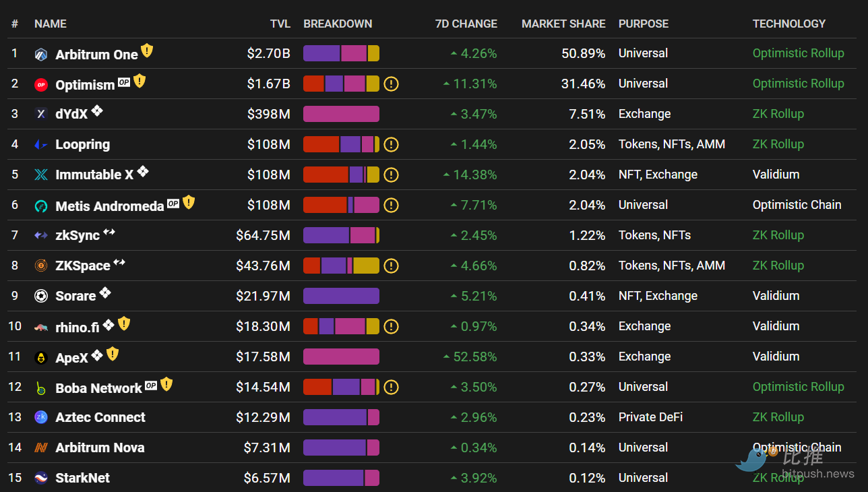Click the Arbitrum One logo icon
Screen dimensions: 868x492
(x=41, y=55)
